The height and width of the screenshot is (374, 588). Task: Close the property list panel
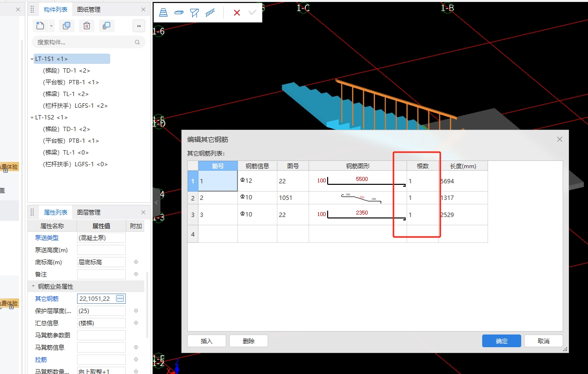point(143,212)
